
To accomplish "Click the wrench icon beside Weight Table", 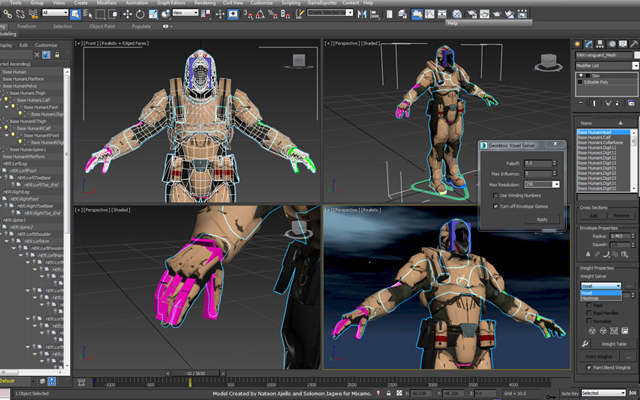I will pyautogui.click(x=586, y=343).
